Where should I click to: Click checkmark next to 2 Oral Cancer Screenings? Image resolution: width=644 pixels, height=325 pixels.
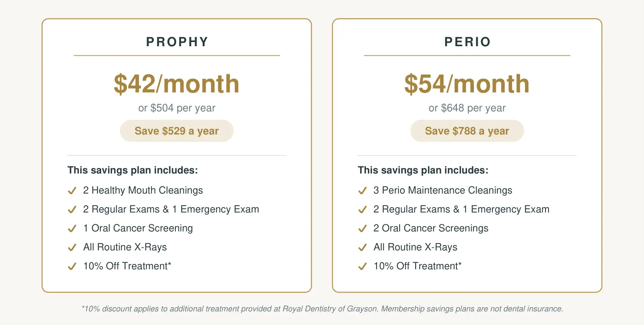(x=363, y=228)
